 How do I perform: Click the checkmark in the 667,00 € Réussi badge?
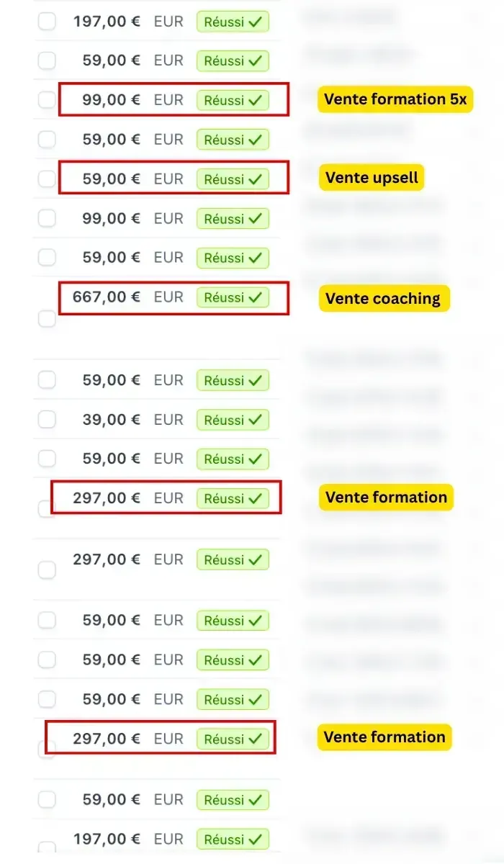[255, 297]
